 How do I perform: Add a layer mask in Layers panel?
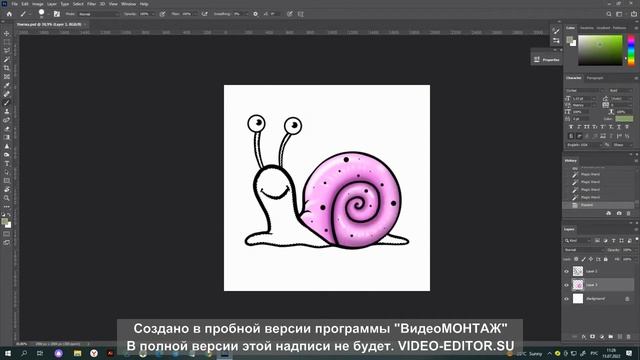(593, 337)
